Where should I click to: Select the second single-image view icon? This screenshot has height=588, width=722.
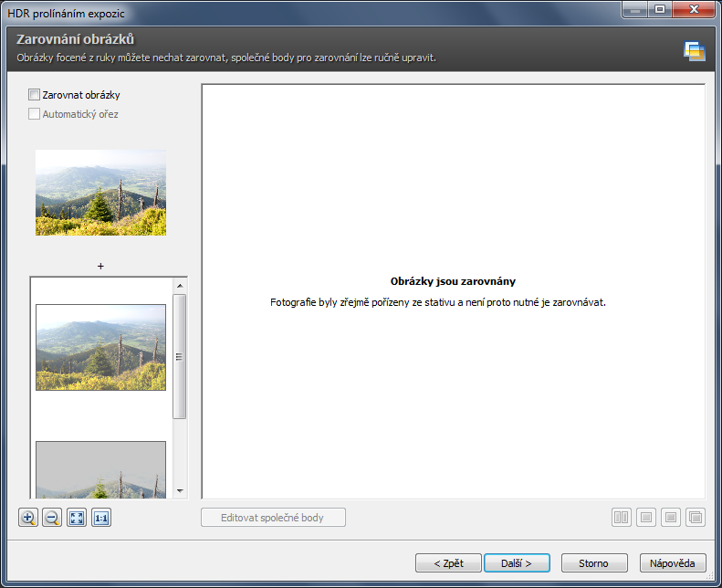646,518
